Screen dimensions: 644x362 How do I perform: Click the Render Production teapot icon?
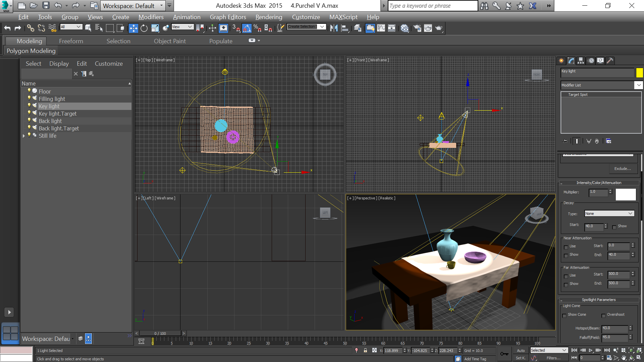click(x=439, y=28)
